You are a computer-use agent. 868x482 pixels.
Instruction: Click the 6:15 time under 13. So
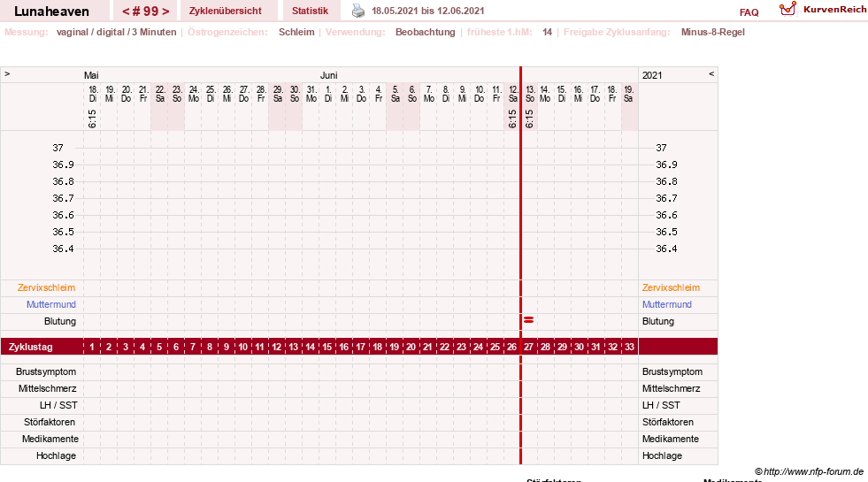(528, 119)
